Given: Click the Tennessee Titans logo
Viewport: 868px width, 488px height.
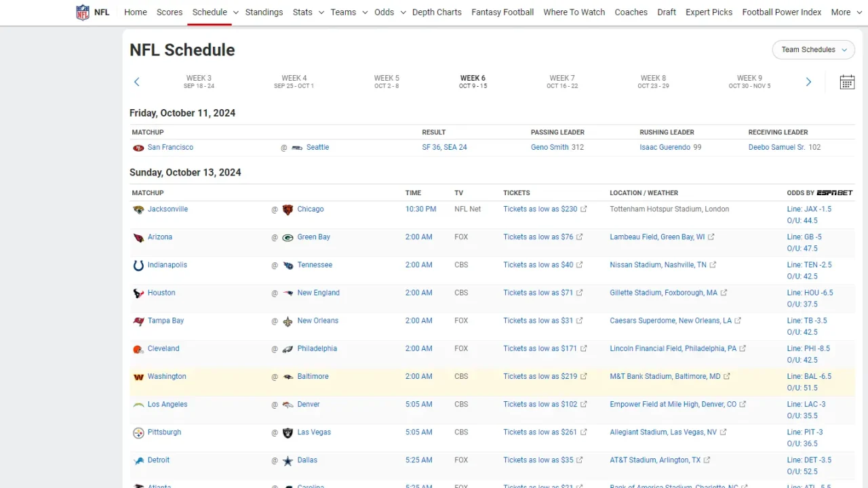Looking at the screenshot, I should click(288, 265).
